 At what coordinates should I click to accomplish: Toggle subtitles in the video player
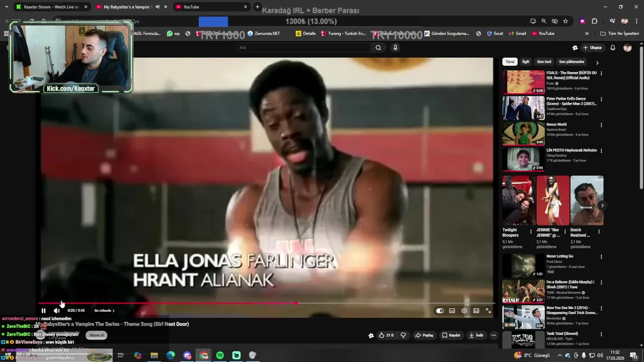click(452, 311)
